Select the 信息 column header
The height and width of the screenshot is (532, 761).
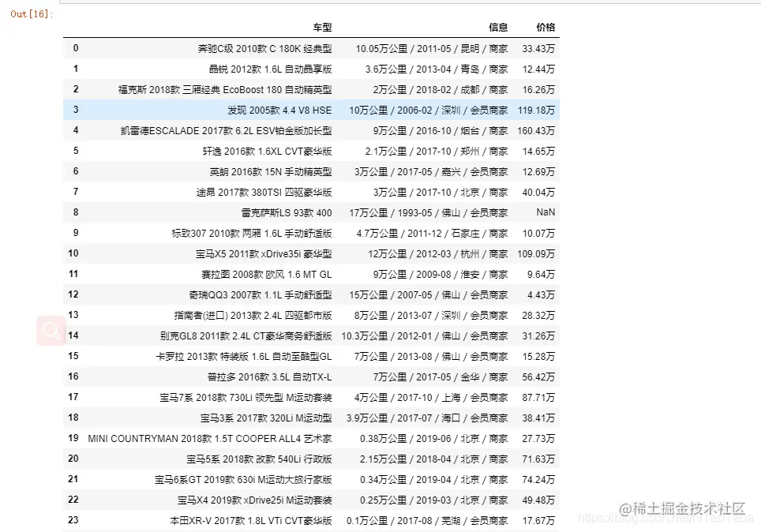click(x=498, y=27)
